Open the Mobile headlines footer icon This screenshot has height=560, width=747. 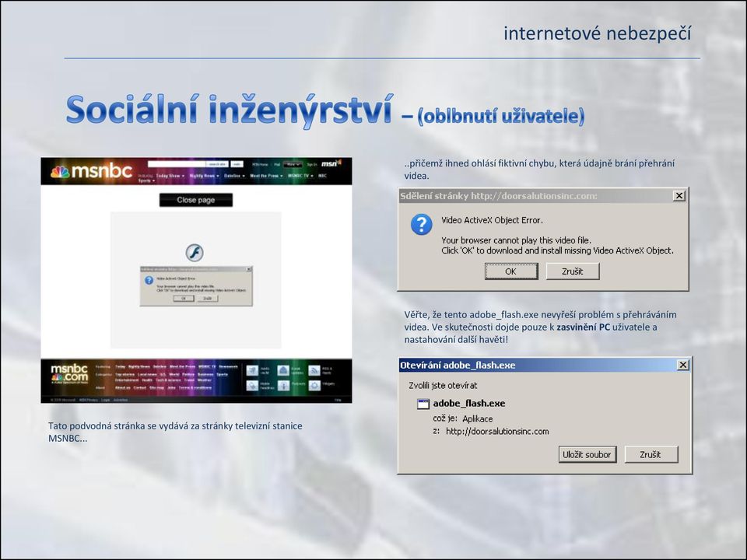252,386
